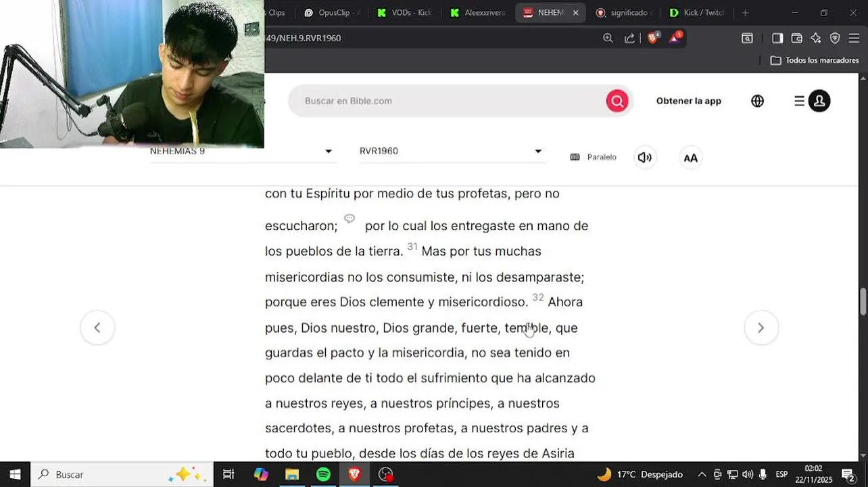Select the NEHEM active tab
The image size is (868, 487).
pos(544,13)
